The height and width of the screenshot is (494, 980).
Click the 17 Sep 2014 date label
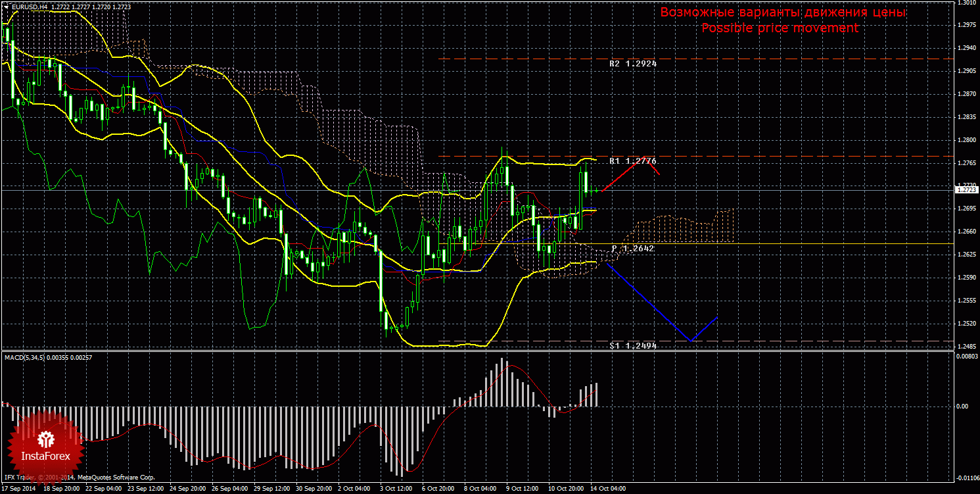pos(19,489)
